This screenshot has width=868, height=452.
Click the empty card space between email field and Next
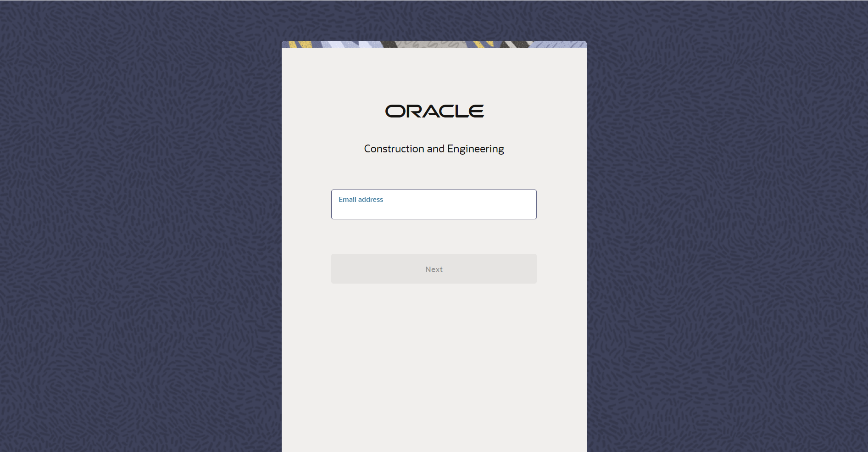pyautogui.click(x=434, y=236)
